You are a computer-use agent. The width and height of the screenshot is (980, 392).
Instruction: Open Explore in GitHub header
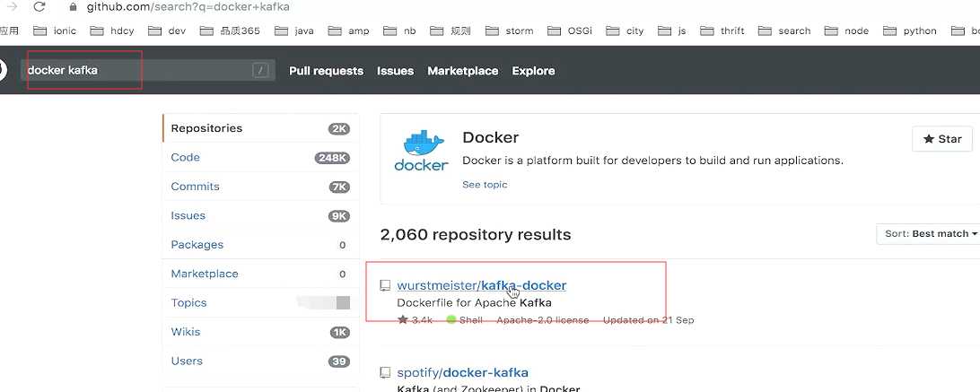pyautogui.click(x=533, y=71)
